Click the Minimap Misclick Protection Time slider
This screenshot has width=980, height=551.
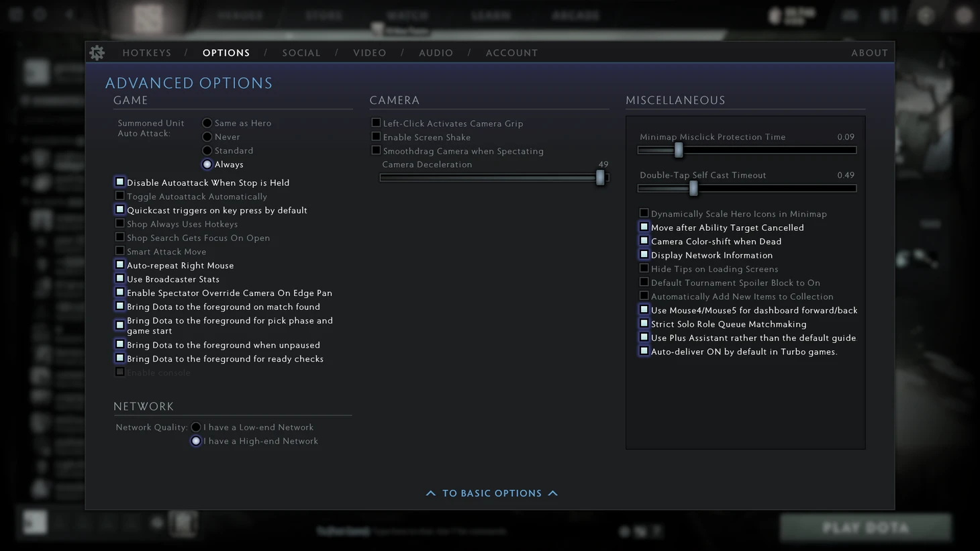(747, 150)
